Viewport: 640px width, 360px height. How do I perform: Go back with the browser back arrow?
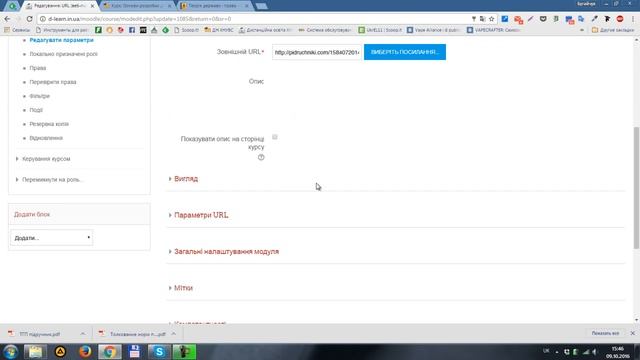[x=7, y=19]
